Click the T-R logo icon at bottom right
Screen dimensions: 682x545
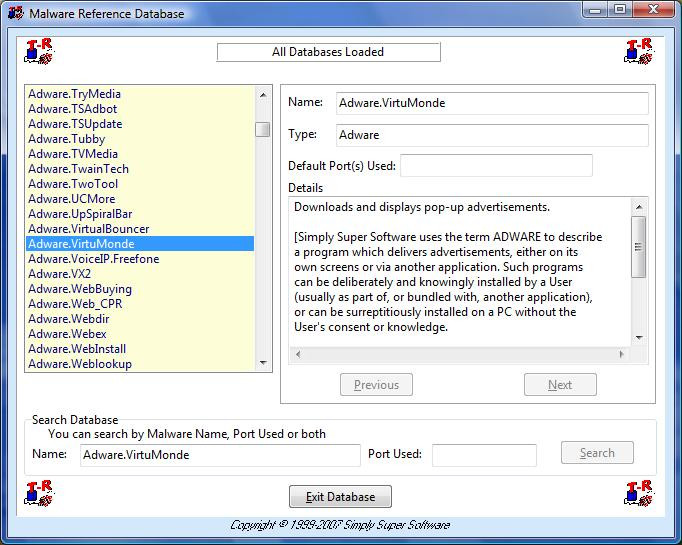pos(639,493)
